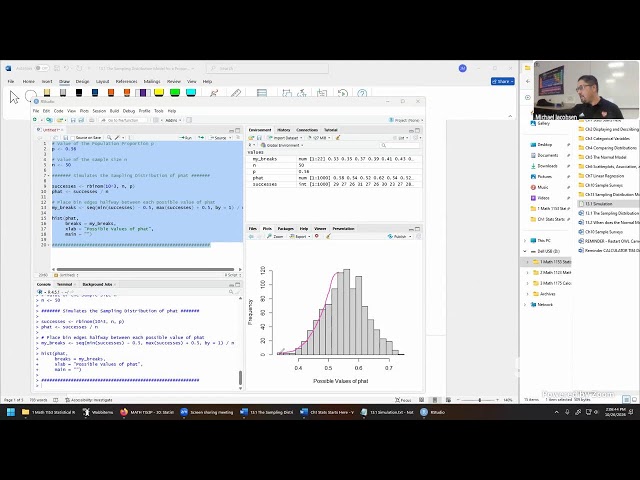This screenshot has width=640, height=480.
Task: Select the arrow cursor tool in Word's Draw ribbon
Action: tap(14, 97)
